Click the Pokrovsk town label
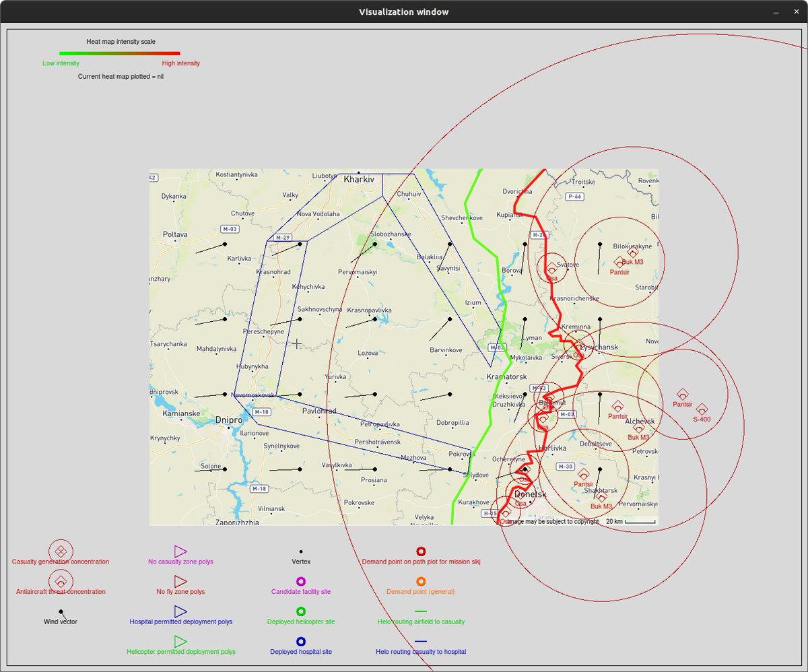 tap(463, 455)
